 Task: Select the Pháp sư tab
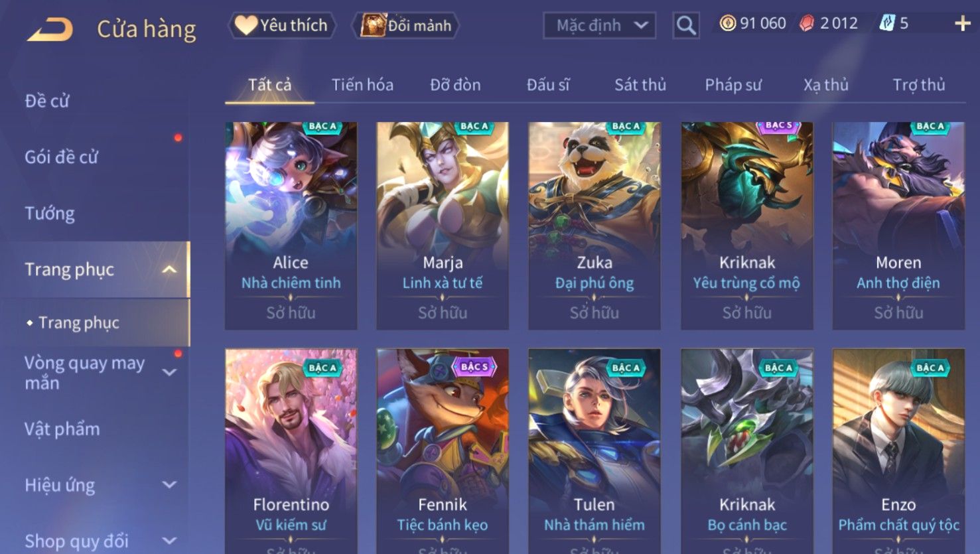[x=733, y=85]
